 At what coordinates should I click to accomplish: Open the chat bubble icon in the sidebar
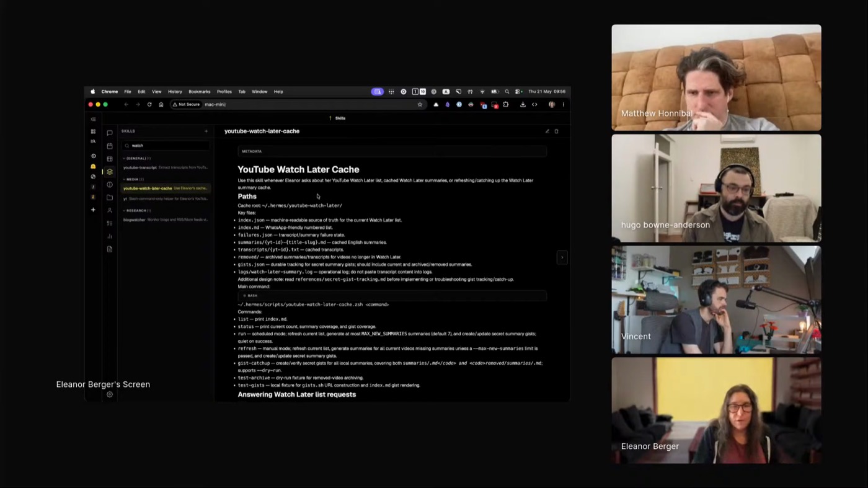[x=110, y=133]
